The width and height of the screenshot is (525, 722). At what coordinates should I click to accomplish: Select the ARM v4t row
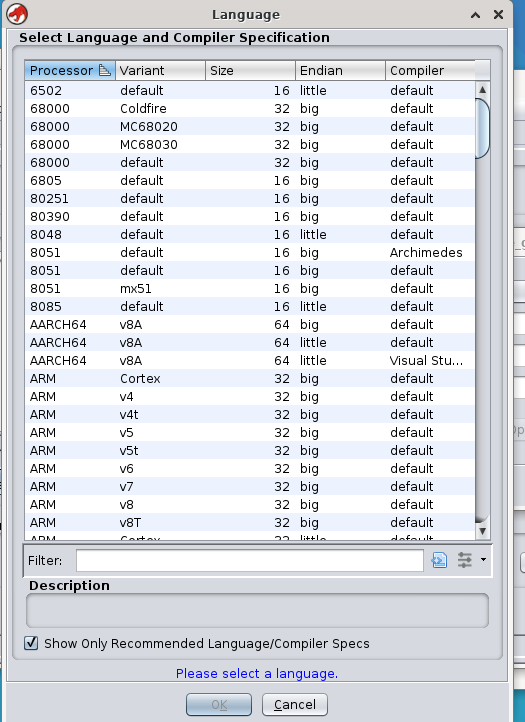pyautogui.click(x=250, y=414)
